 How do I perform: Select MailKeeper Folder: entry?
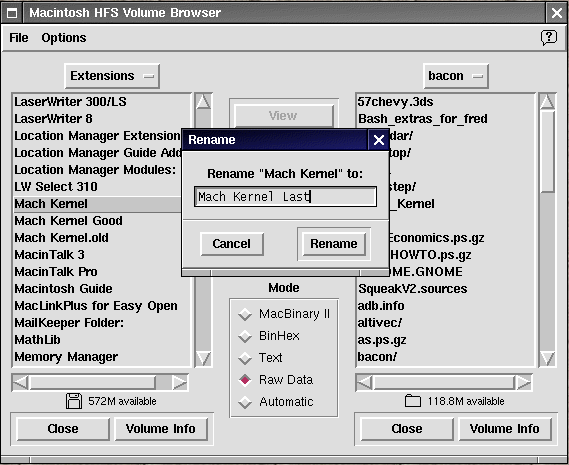102,323
